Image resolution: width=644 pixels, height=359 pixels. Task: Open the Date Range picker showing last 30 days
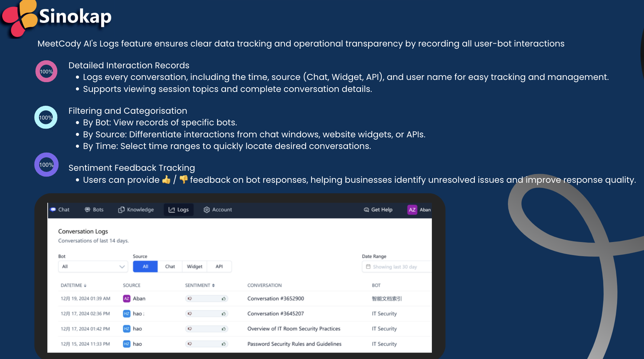coord(395,266)
